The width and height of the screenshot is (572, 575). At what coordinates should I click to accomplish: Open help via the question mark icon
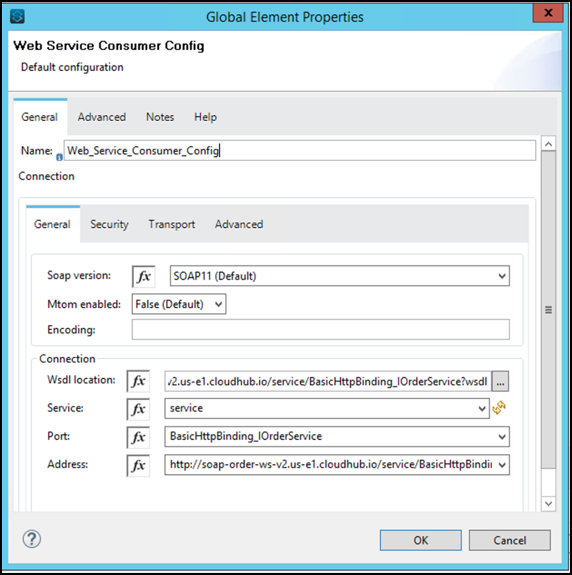click(x=32, y=539)
